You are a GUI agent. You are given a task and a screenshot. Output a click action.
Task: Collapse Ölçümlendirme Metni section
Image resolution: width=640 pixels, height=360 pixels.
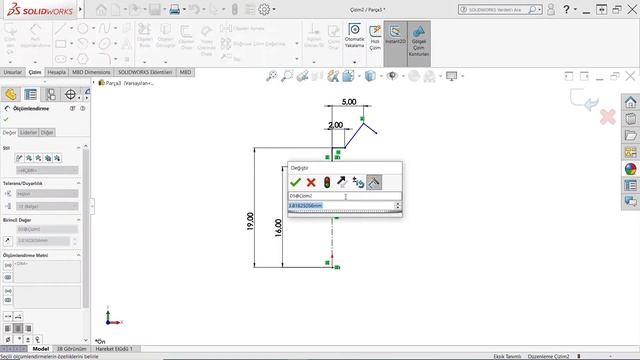tap(78, 255)
